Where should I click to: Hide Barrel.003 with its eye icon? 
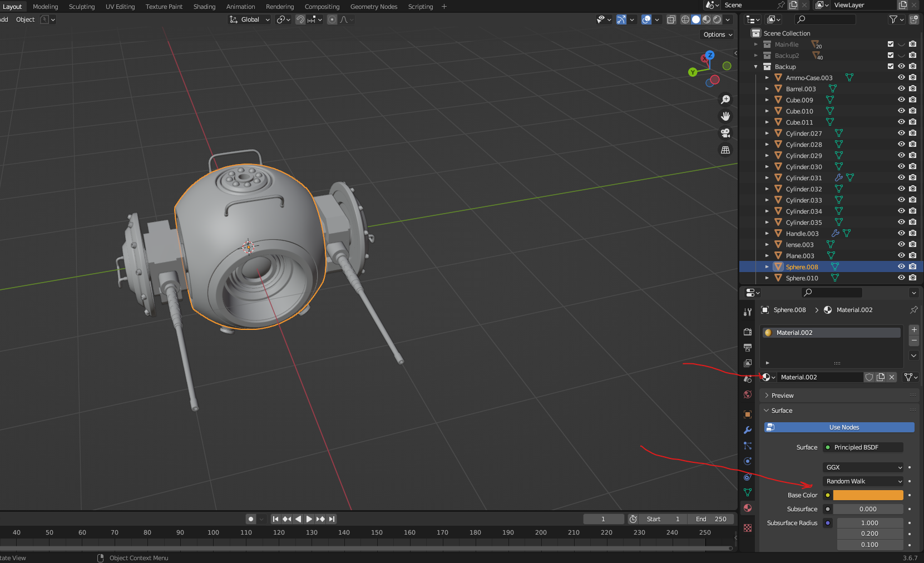901,89
